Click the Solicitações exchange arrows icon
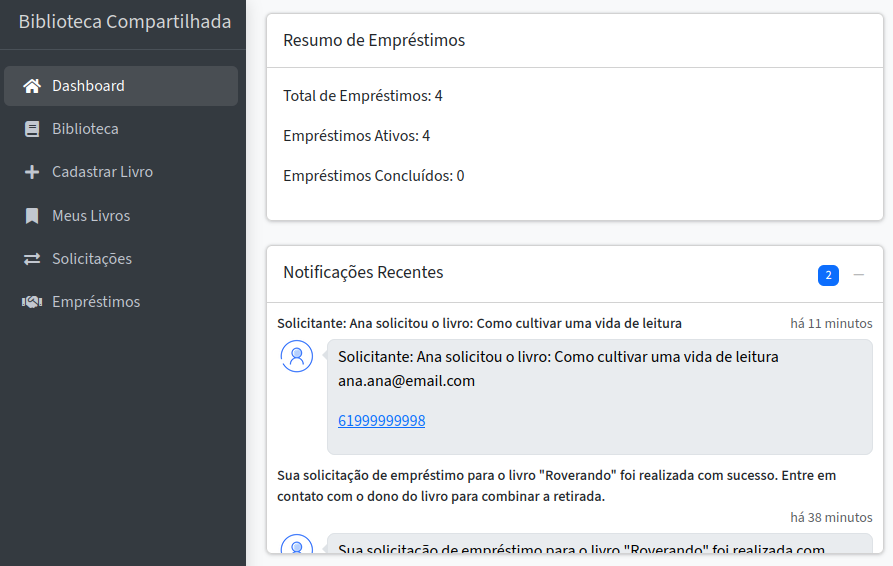 (32, 259)
